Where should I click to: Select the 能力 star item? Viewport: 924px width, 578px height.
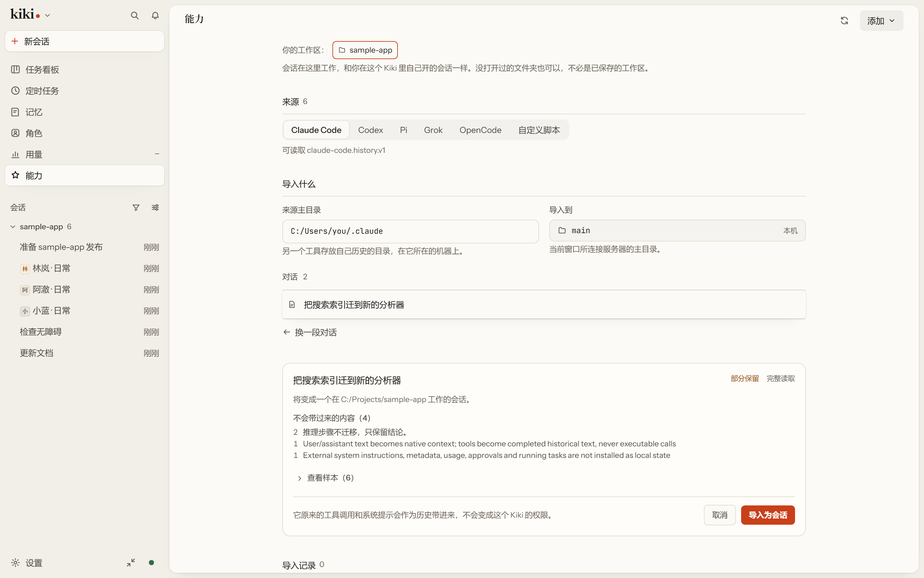(x=85, y=175)
